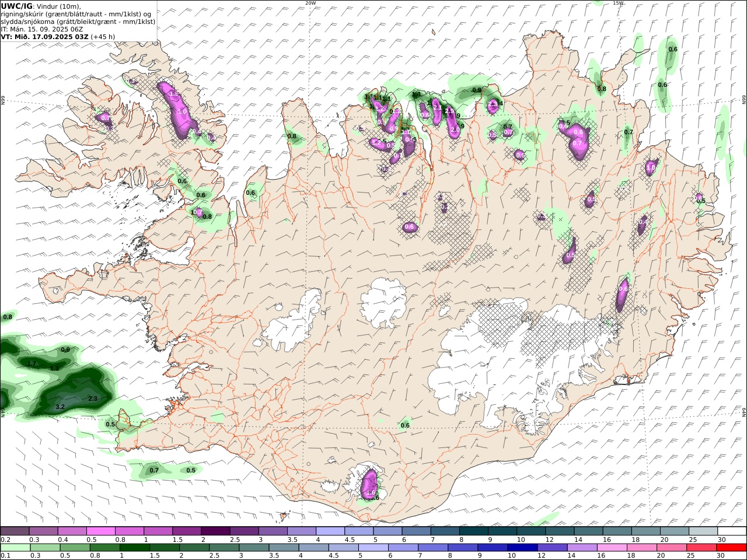Select the darkest purple snow swatch at 2
The height and width of the screenshot is (560, 747).
pos(215,531)
